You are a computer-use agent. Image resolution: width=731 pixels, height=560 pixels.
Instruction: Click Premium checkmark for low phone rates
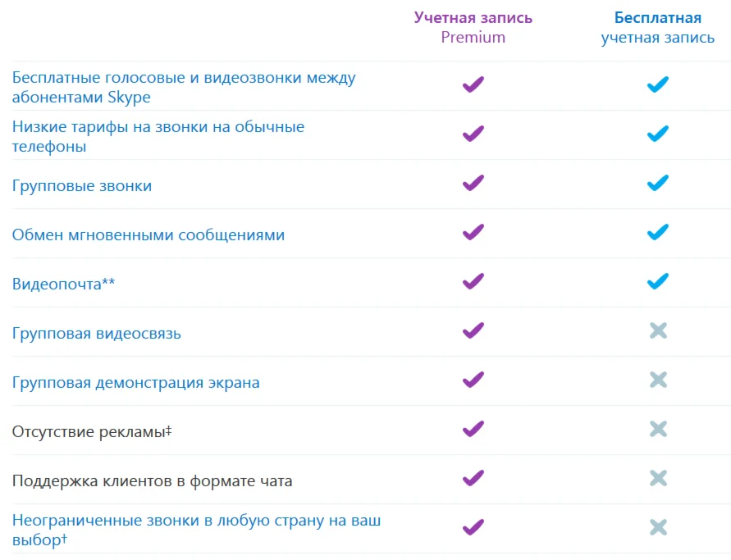tap(473, 134)
